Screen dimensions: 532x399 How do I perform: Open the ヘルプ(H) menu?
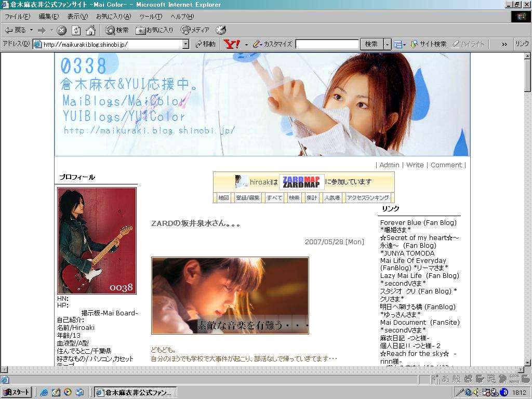(x=182, y=16)
